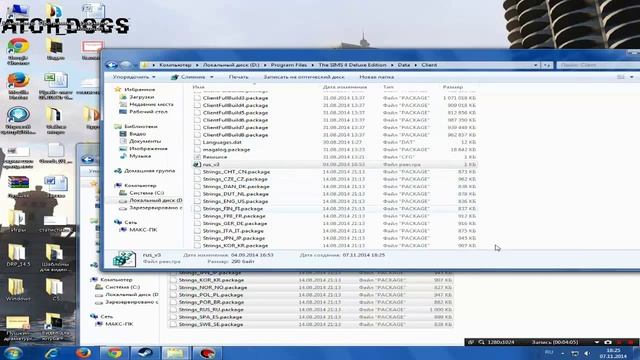Click the Explorer folder button on taskbar
This screenshot has width=640, height=360.
[176, 353]
